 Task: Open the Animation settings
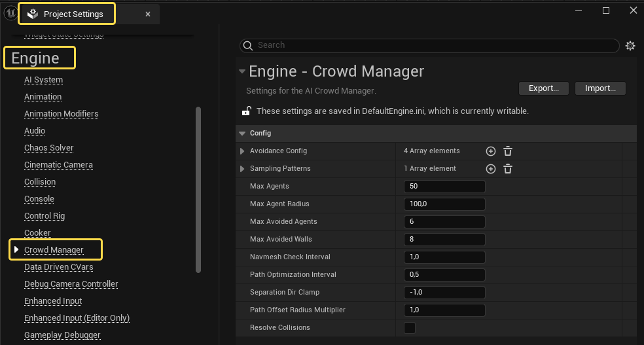tap(43, 96)
